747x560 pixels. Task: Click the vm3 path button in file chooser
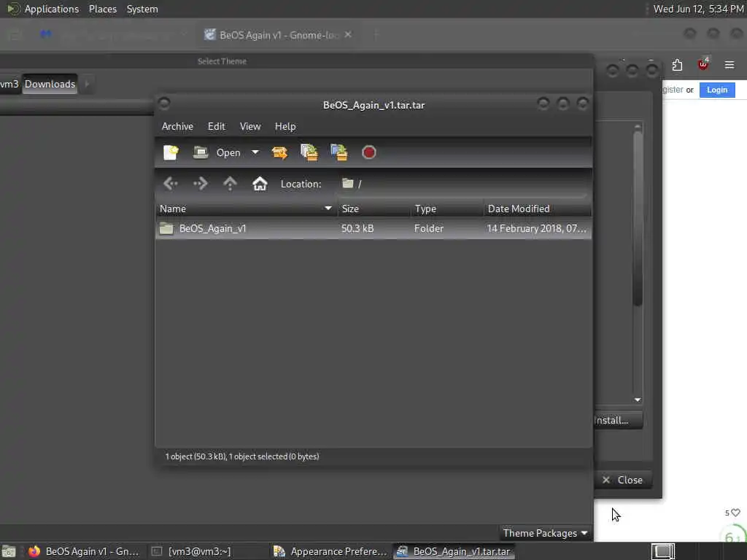[x=9, y=85]
